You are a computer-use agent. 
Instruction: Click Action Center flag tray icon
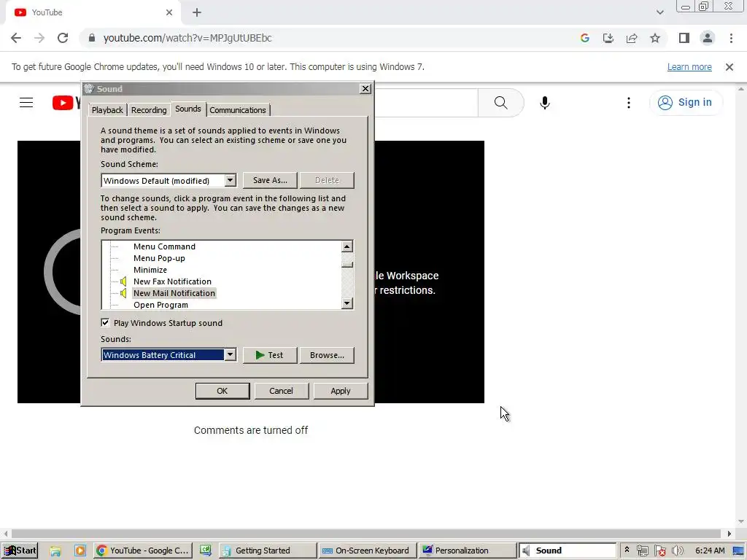(x=659, y=551)
